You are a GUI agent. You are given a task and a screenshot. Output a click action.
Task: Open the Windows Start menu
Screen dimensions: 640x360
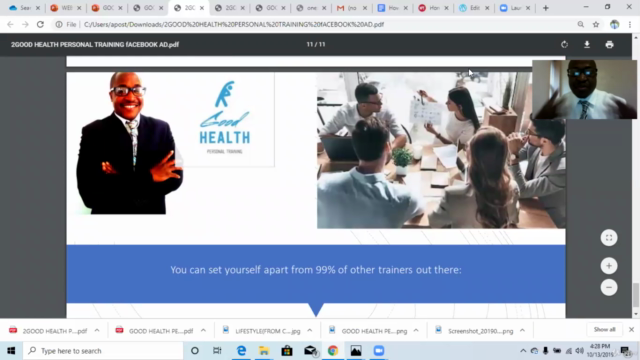11,351
